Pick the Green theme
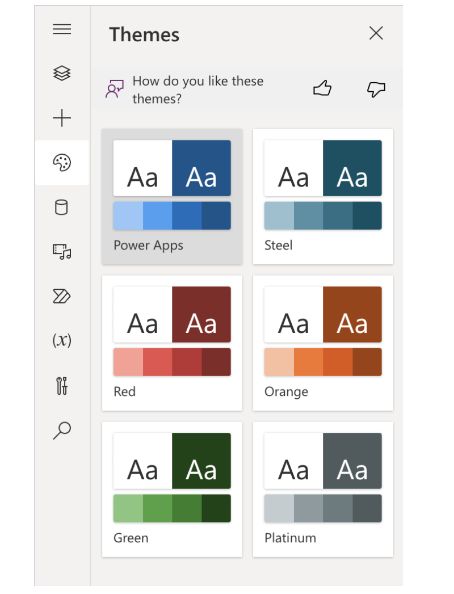This screenshot has height=594, width=454. click(172, 489)
